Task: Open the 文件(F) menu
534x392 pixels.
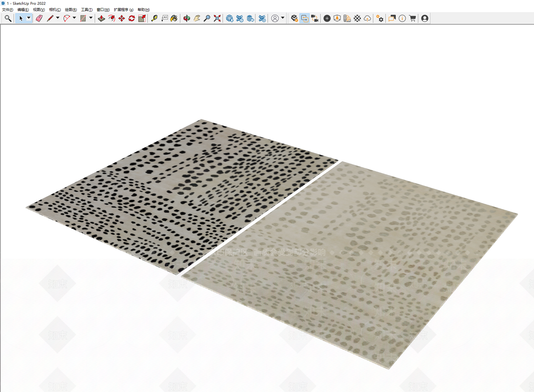Action: (8, 10)
